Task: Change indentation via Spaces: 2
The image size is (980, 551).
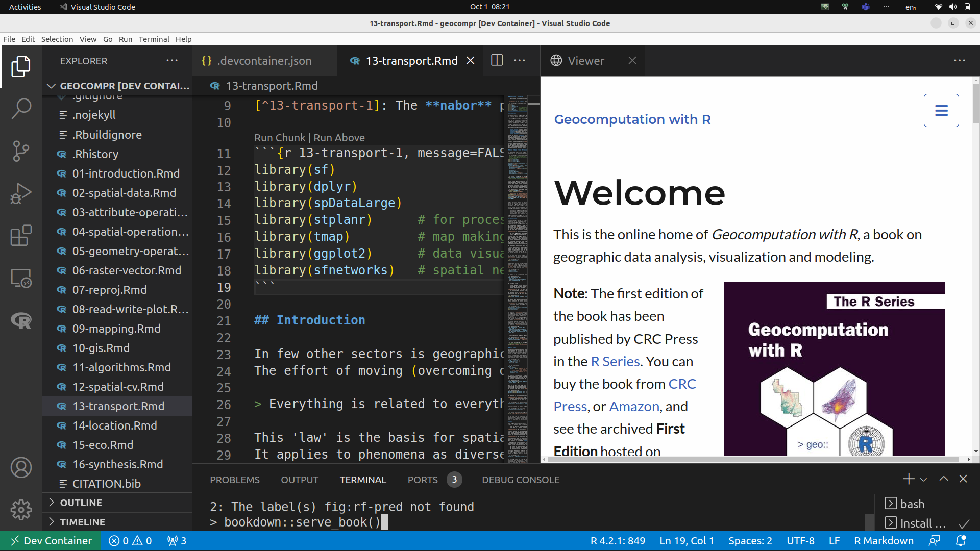Action: [x=750, y=541]
